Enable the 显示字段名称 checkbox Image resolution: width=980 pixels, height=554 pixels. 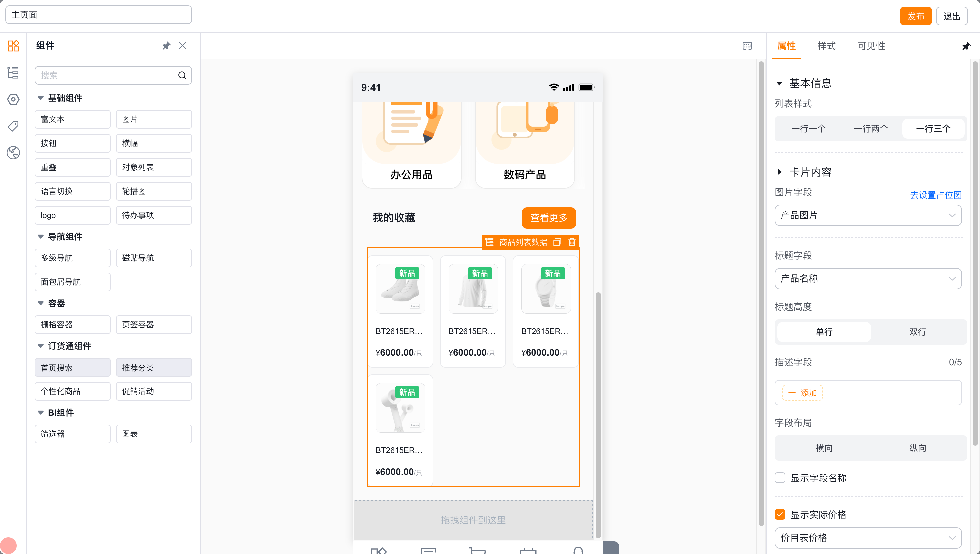(780, 478)
